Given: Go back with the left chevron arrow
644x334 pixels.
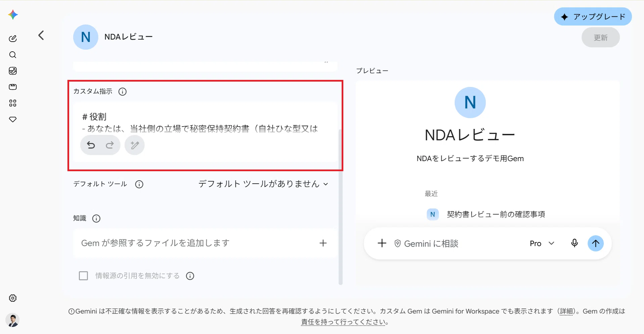Looking at the screenshot, I should 41,35.
